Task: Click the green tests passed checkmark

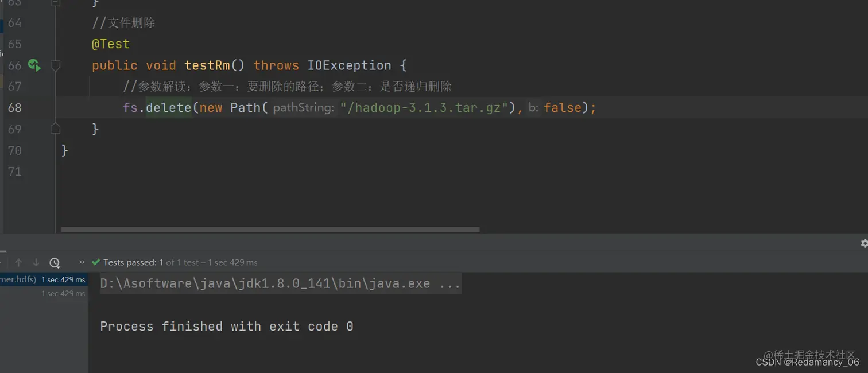Action: (x=96, y=262)
